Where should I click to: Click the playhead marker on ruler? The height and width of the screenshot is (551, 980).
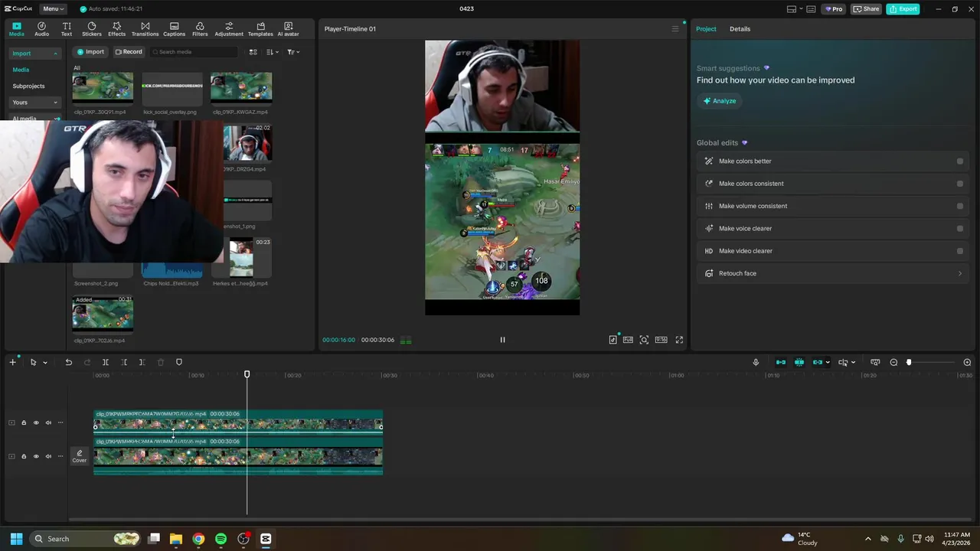[x=247, y=374]
